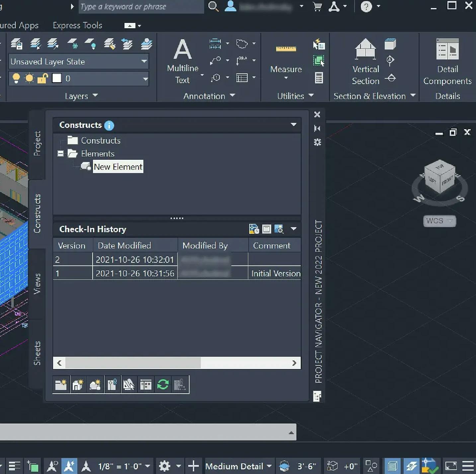Click the Comment column header
Image resolution: width=476 pixels, height=474 pixels.
coord(272,245)
